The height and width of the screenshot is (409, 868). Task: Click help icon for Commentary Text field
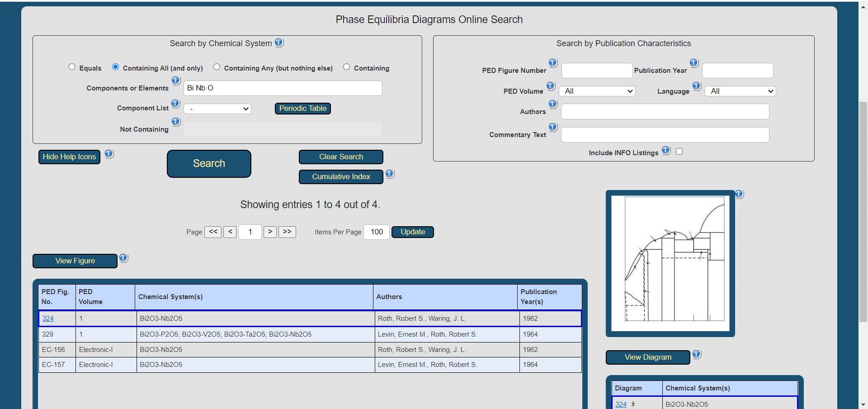[552, 127]
